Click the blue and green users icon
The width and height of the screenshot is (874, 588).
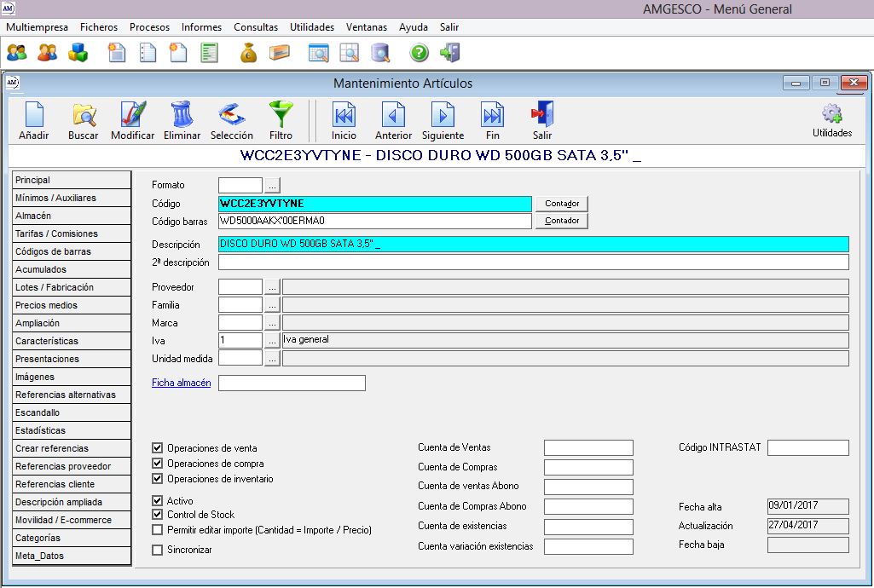click(x=17, y=53)
